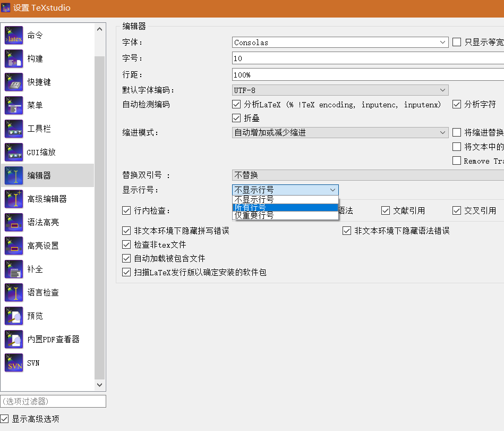Screen dimensions: 504x431
Task: Uncheck 分析LaTeX encoding detection
Action: 236,104
